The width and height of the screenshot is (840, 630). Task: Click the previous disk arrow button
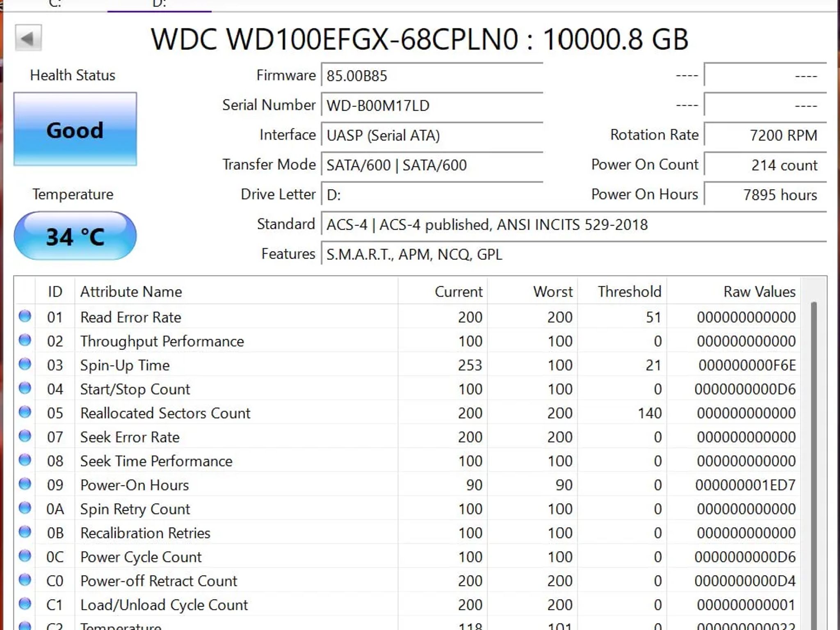[x=28, y=38]
